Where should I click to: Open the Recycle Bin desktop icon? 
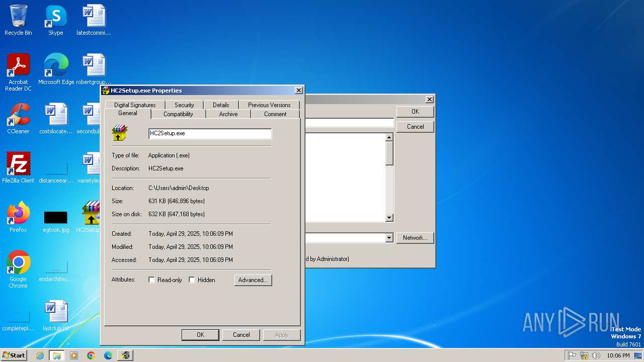pyautogui.click(x=18, y=20)
